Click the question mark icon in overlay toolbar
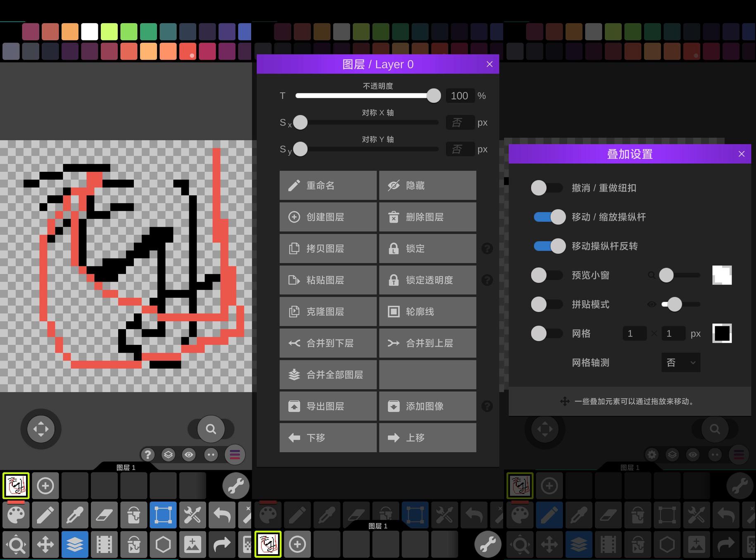The height and width of the screenshot is (560, 756). 147,455
